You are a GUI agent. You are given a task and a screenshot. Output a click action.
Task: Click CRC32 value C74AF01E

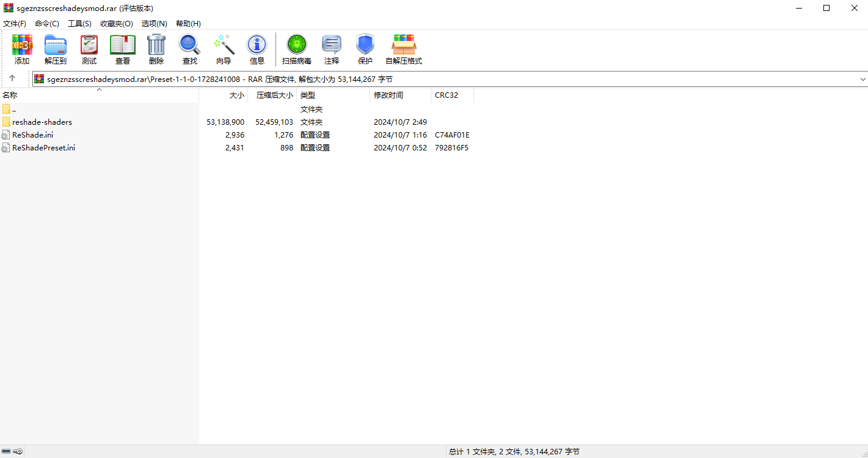point(453,135)
